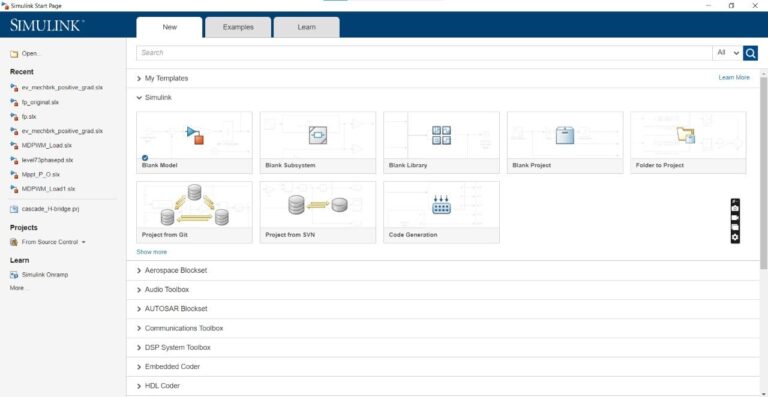Image resolution: width=768 pixels, height=397 pixels.
Task: Collapse the Simulink templates section
Action: 154,97
